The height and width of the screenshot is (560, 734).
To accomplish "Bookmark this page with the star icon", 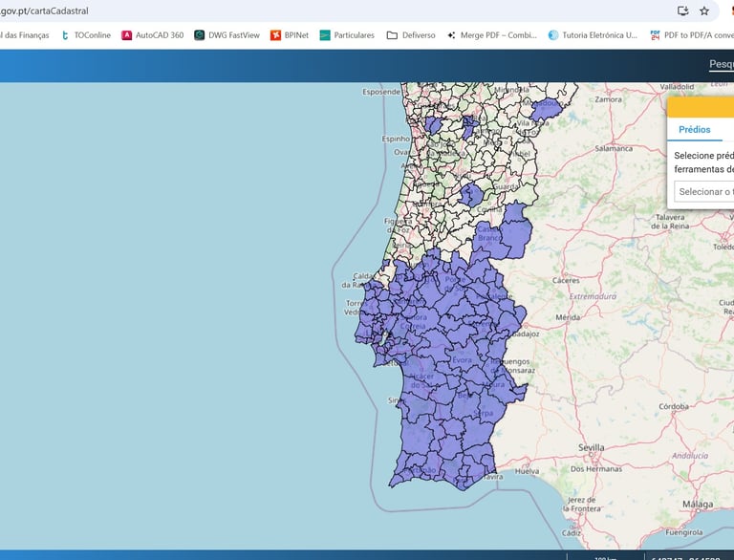I will [704, 11].
